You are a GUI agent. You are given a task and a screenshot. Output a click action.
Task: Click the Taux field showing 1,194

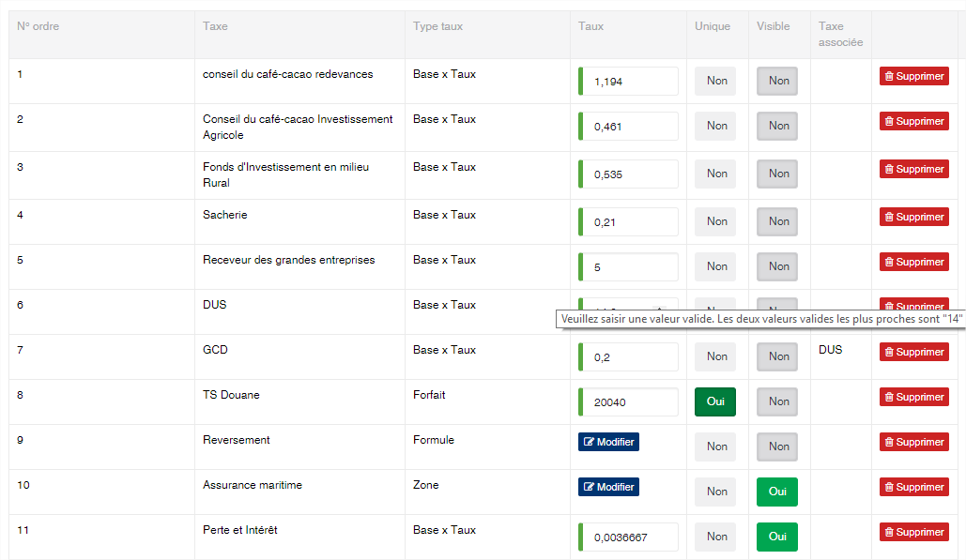coord(630,82)
